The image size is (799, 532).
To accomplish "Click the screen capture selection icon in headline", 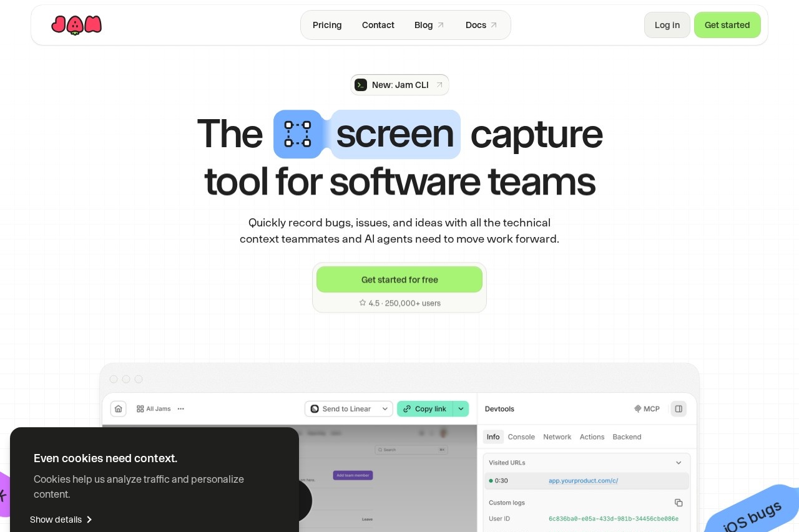I will (x=298, y=134).
